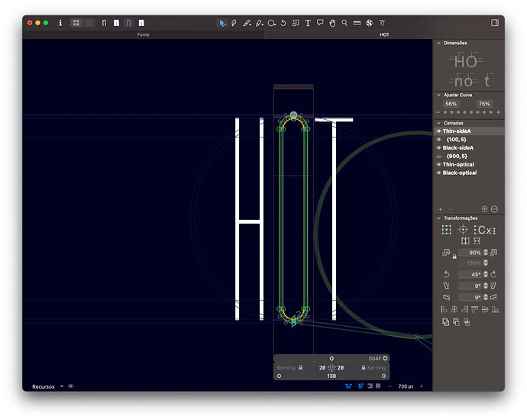
Task: Mirror selection vertically
Action: [477, 241]
